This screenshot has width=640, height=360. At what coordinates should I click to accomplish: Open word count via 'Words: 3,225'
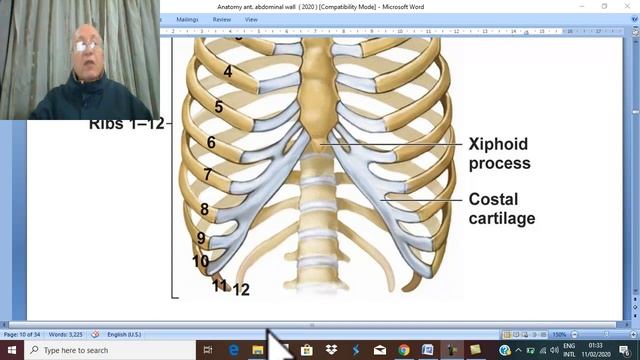(65, 335)
